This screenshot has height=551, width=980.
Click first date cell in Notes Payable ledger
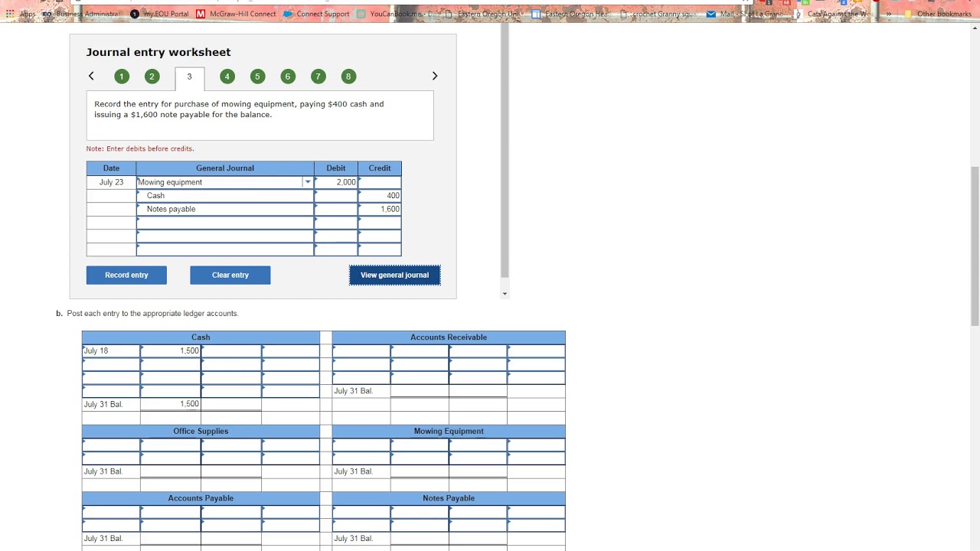tap(361, 512)
